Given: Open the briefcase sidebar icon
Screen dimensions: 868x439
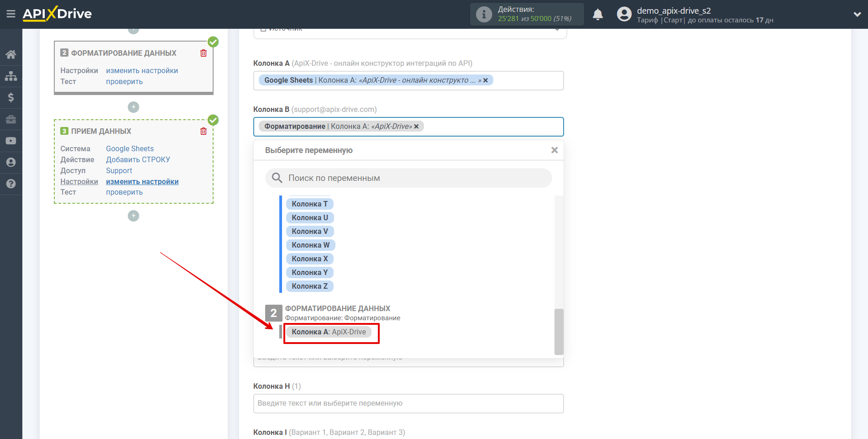Looking at the screenshot, I should 11,119.
